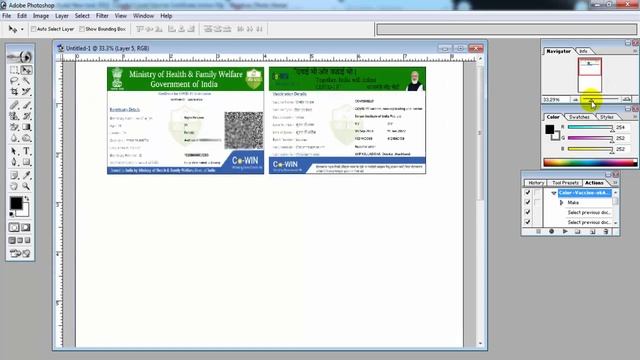
Task: Toggle dialog box for Make step
Action: (x=538, y=202)
